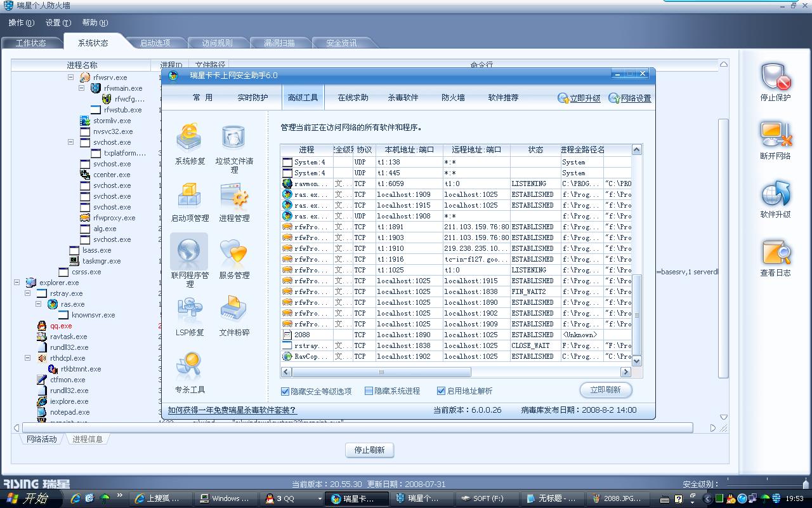Launch the 垃圾文件清理 tool

click(234, 149)
